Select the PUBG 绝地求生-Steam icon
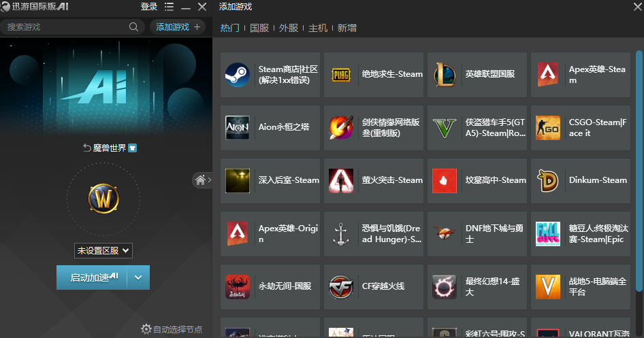This screenshot has width=644, height=338. click(x=341, y=75)
